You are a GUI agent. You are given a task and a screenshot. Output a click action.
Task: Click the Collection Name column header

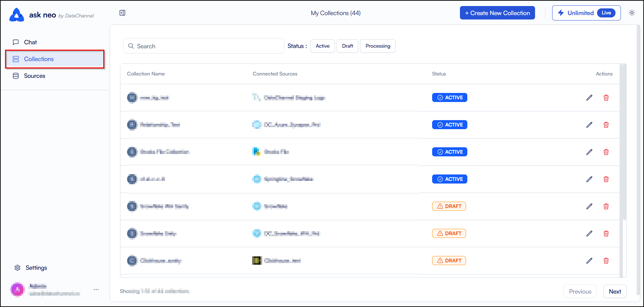click(x=146, y=74)
